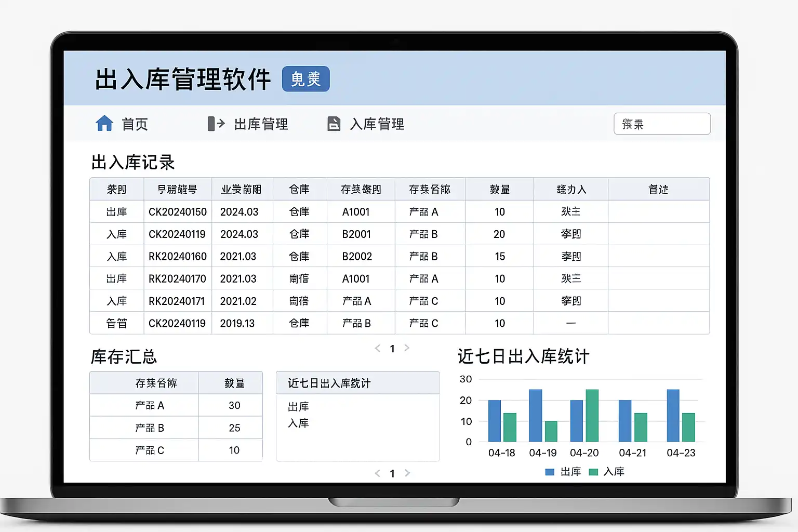798x532 pixels.
Task: Click the 出入库记录 section heading
Action: tap(133, 162)
